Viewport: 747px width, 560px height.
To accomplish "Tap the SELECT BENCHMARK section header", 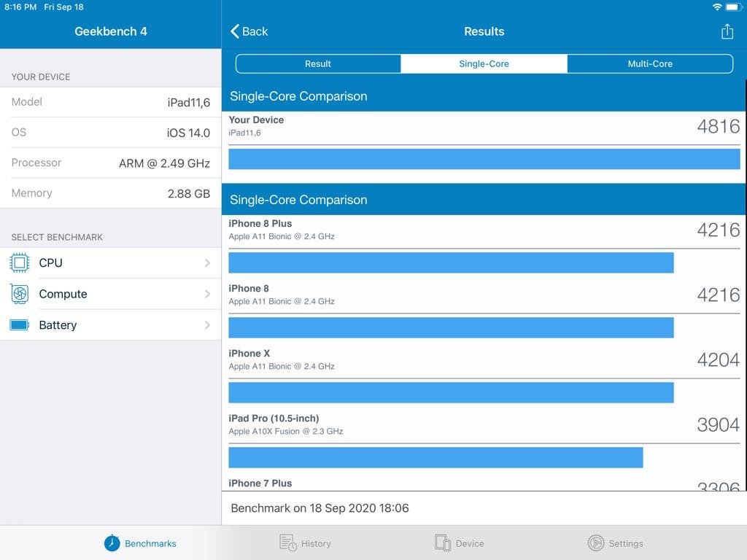I will coord(57,237).
